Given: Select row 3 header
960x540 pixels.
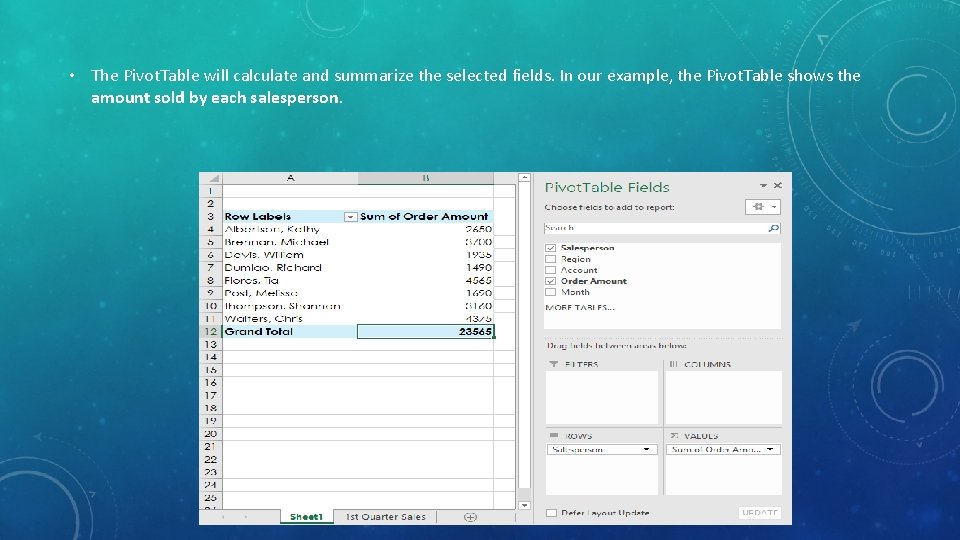Looking at the screenshot, I should click(x=211, y=217).
